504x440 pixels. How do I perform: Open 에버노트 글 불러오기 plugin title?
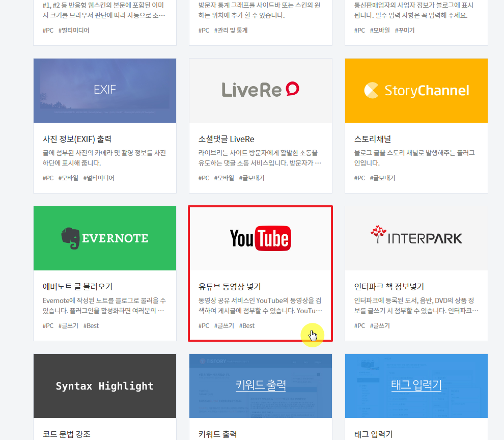pyautogui.click(x=77, y=287)
